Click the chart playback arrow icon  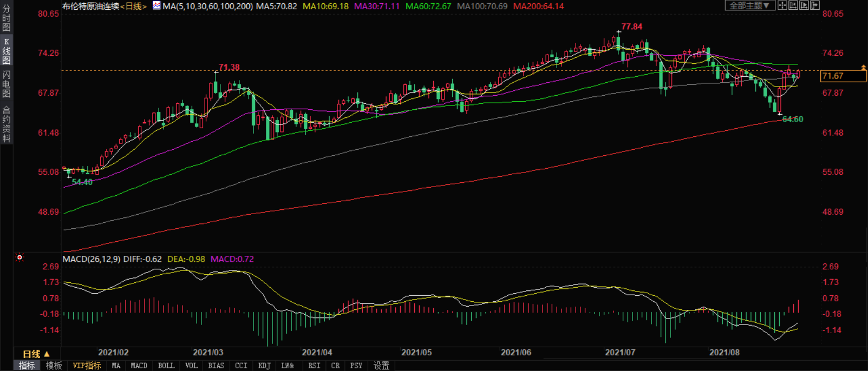[x=804, y=5]
